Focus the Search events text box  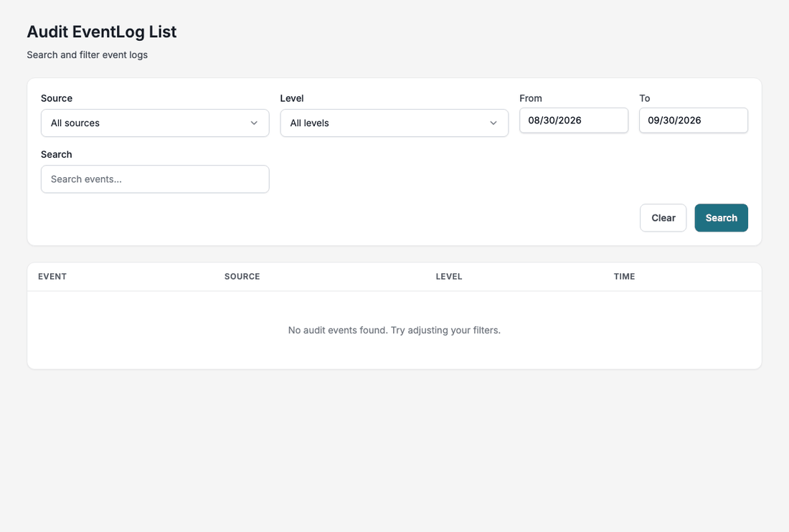155,179
